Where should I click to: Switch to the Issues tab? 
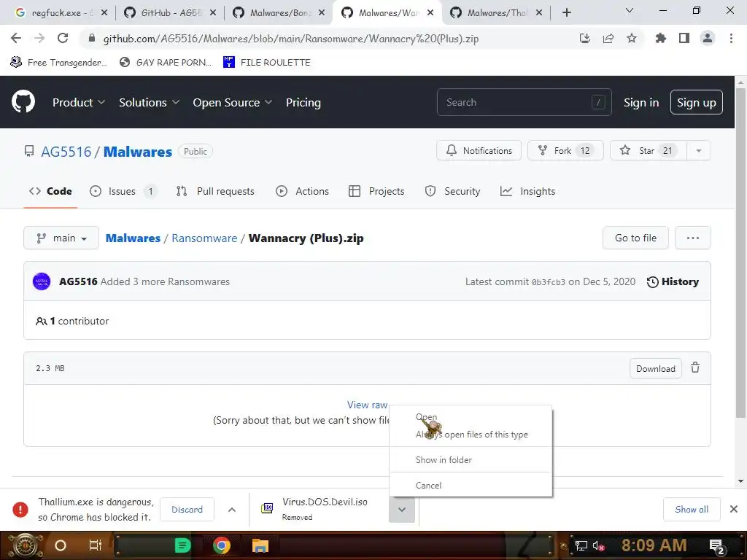click(123, 191)
